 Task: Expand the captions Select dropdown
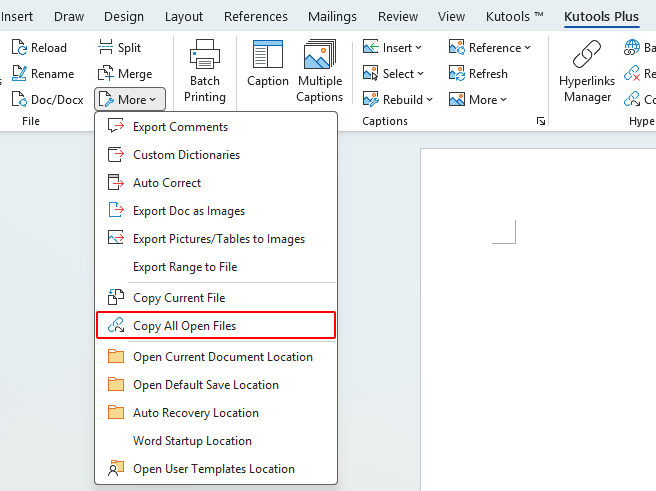coord(420,74)
